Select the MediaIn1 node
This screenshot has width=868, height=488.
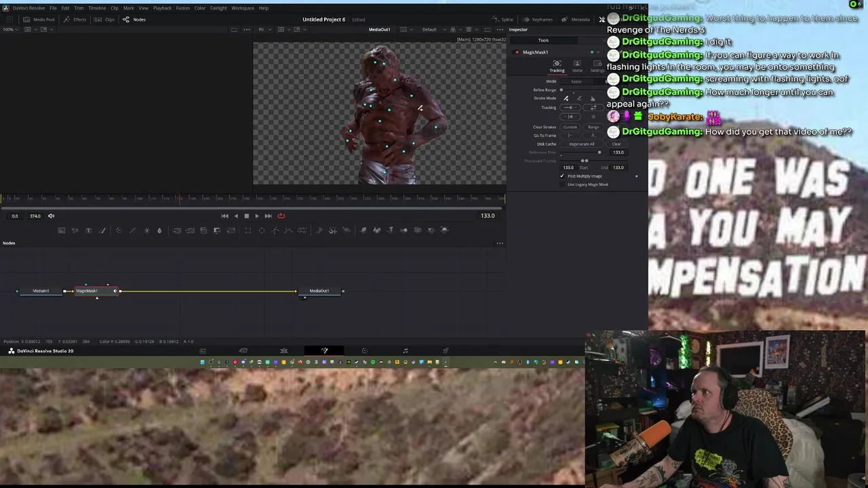click(x=41, y=291)
